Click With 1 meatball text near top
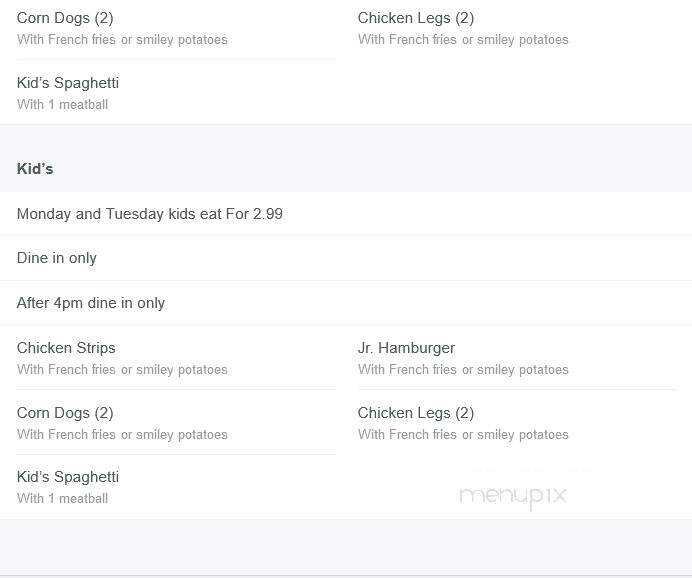 (63, 105)
